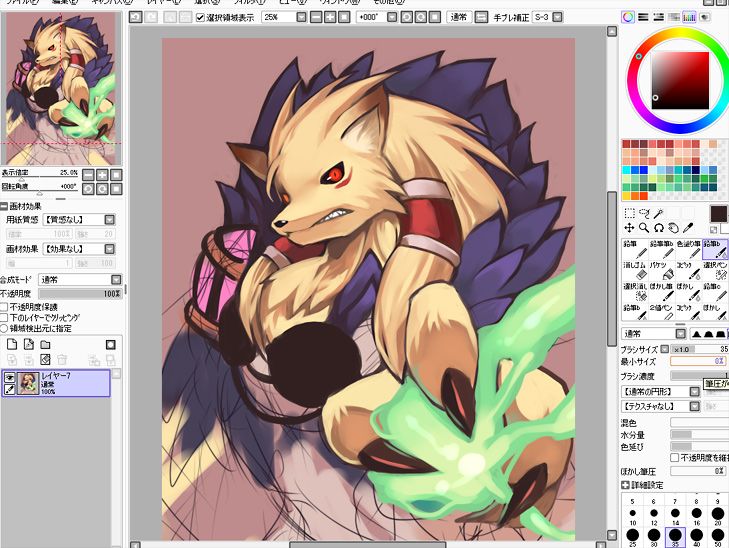Open the rotation angle +000° dropdown
The image size is (729, 548).
(392, 17)
